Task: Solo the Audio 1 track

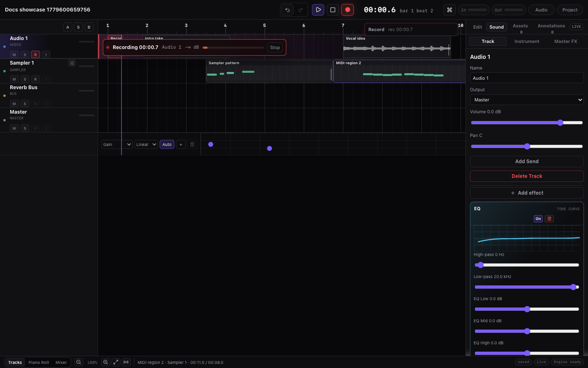Action: 25,54
